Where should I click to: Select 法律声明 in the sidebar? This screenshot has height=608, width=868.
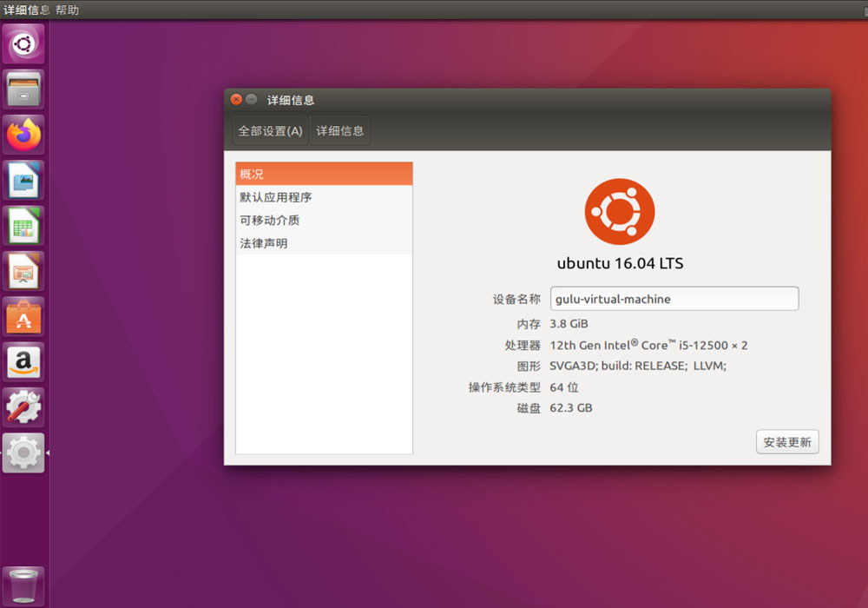tap(324, 244)
